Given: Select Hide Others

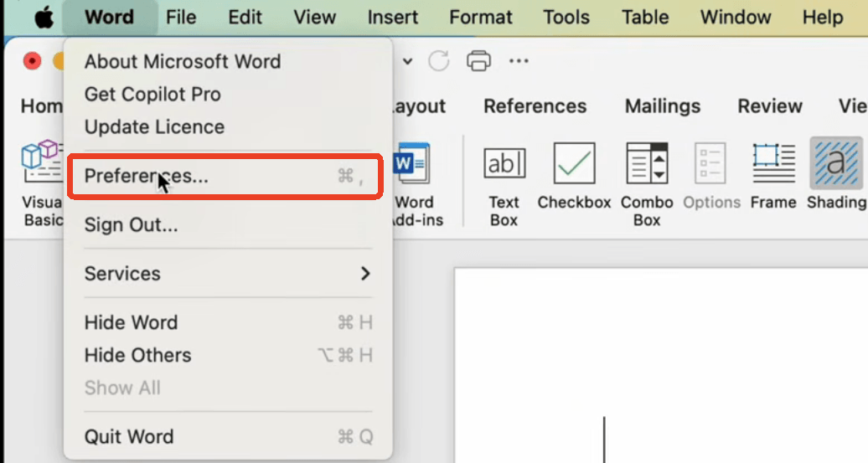Looking at the screenshot, I should pyautogui.click(x=228, y=355).
